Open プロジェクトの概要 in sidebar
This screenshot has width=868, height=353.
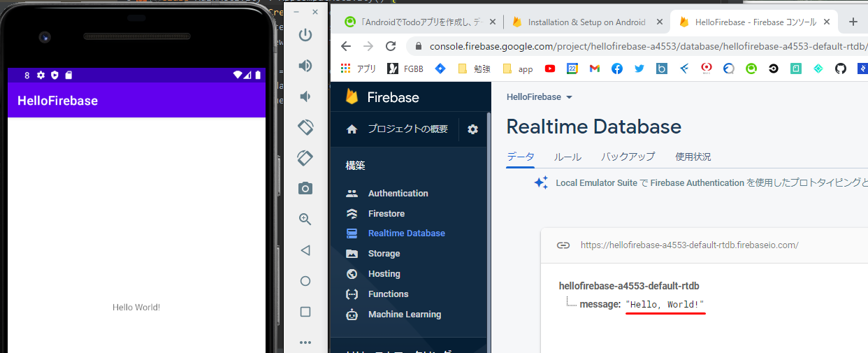(397, 129)
